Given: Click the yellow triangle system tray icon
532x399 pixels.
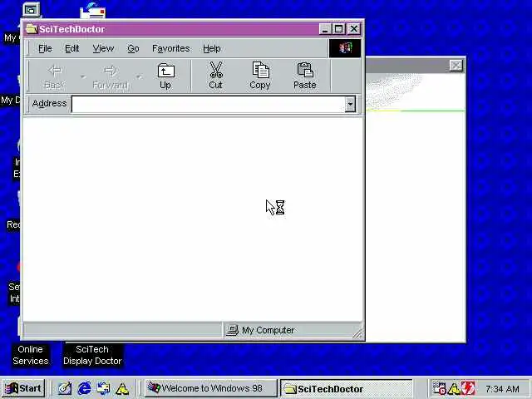Looking at the screenshot, I should (x=454, y=389).
